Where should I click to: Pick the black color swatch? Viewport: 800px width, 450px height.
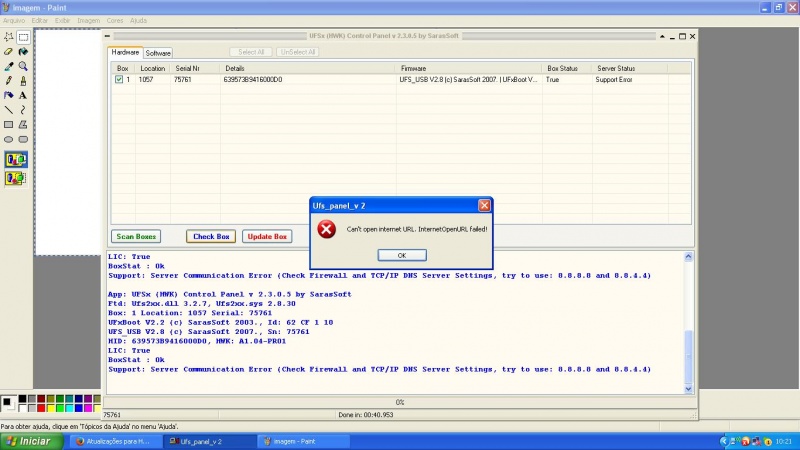coord(22,399)
